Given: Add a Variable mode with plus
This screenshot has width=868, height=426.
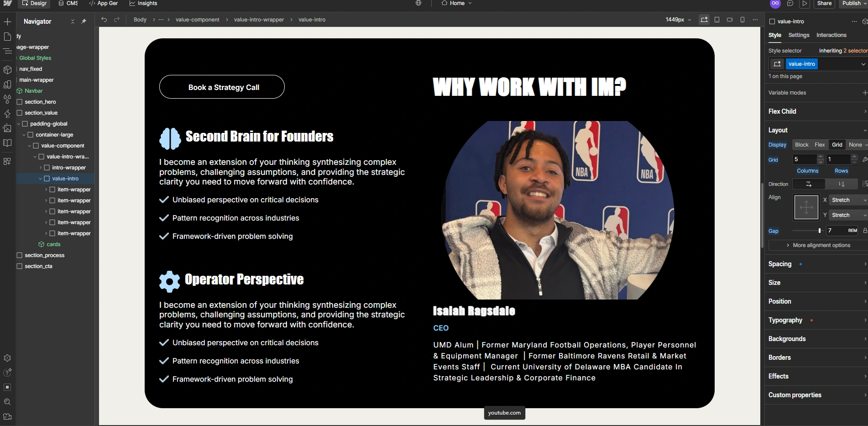Looking at the screenshot, I should tap(865, 93).
